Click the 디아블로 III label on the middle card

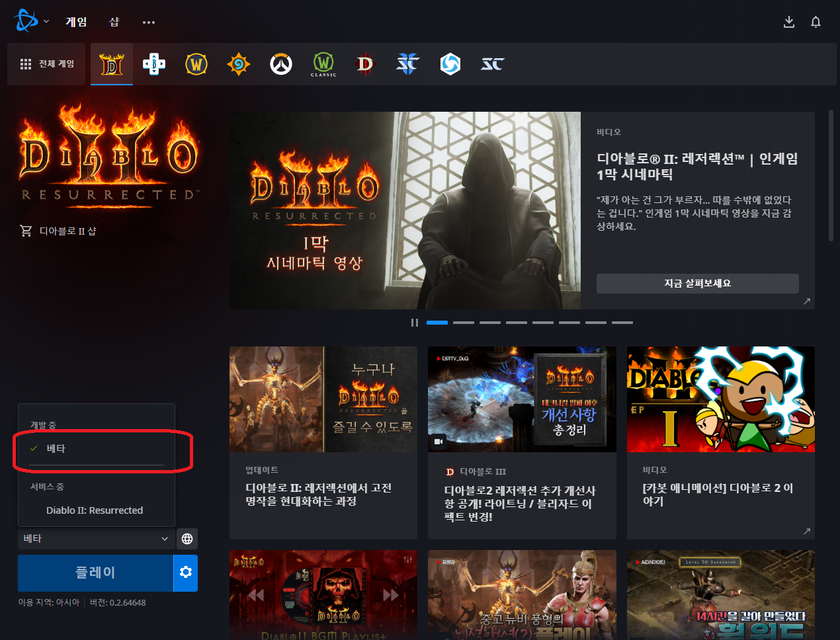(483, 471)
